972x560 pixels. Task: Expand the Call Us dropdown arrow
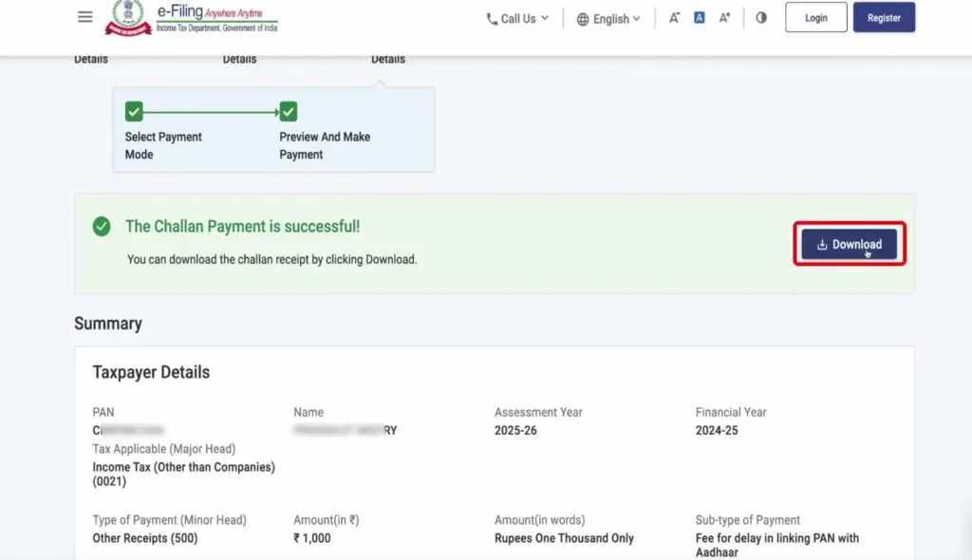pyautogui.click(x=545, y=18)
